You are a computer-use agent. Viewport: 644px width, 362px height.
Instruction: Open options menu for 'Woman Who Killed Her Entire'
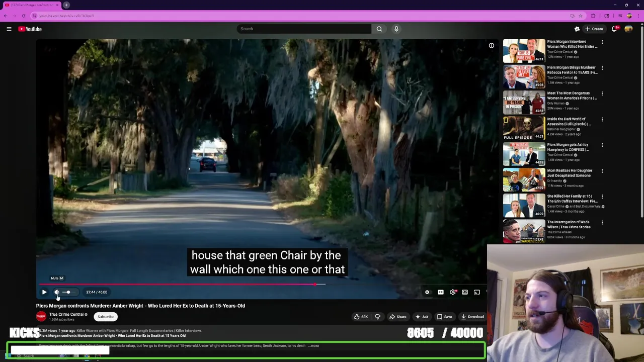(602, 42)
